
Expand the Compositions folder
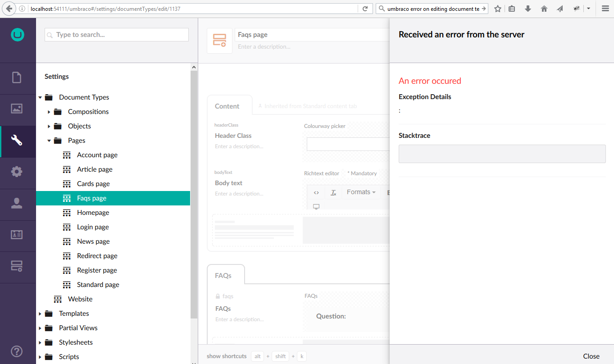(49, 112)
